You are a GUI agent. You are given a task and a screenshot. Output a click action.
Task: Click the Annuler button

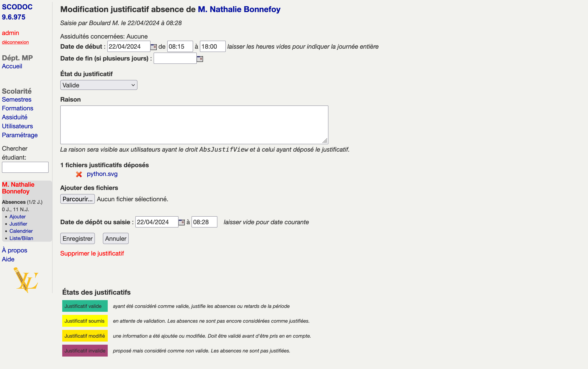pyautogui.click(x=115, y=238)
